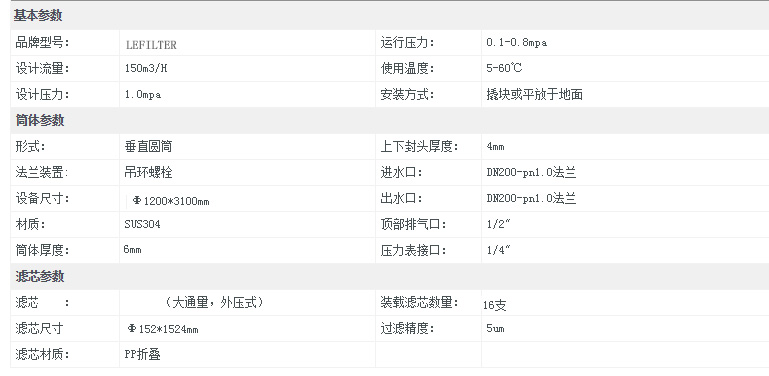Click the 16支 filter quantity value

[x=494, y=305]
